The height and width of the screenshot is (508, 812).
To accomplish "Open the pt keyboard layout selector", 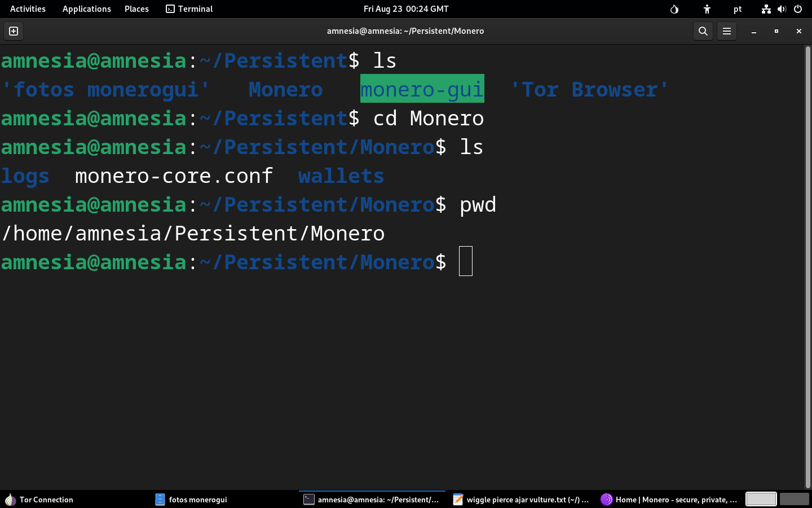I will click(x=738, y=9).
